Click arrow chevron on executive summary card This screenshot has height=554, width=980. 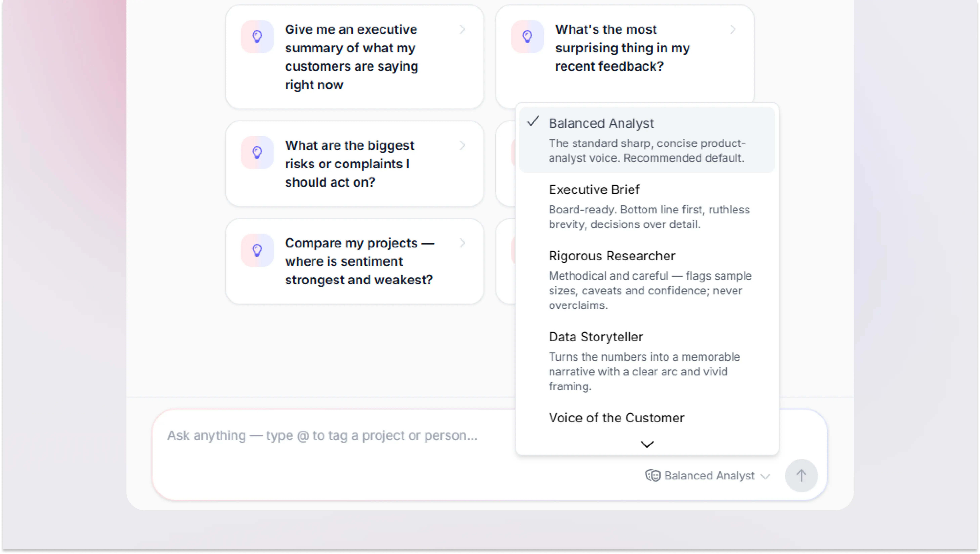[x=463, y=29]
